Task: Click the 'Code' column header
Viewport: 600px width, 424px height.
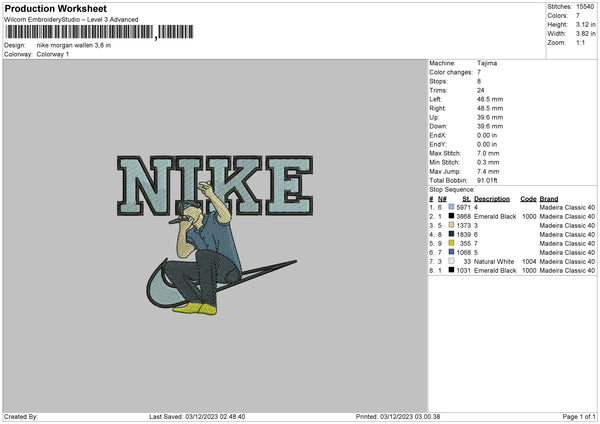Action: pos(528,199)
